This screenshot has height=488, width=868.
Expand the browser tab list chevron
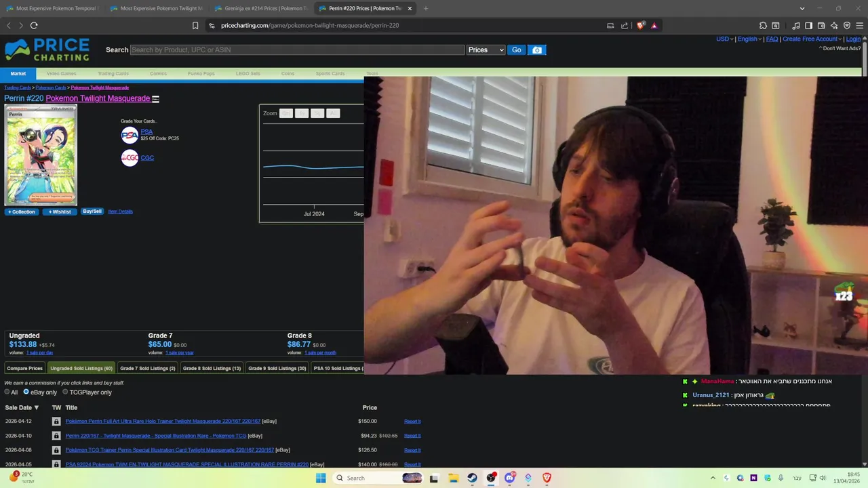pyautogui.click(x=802, y=8)
